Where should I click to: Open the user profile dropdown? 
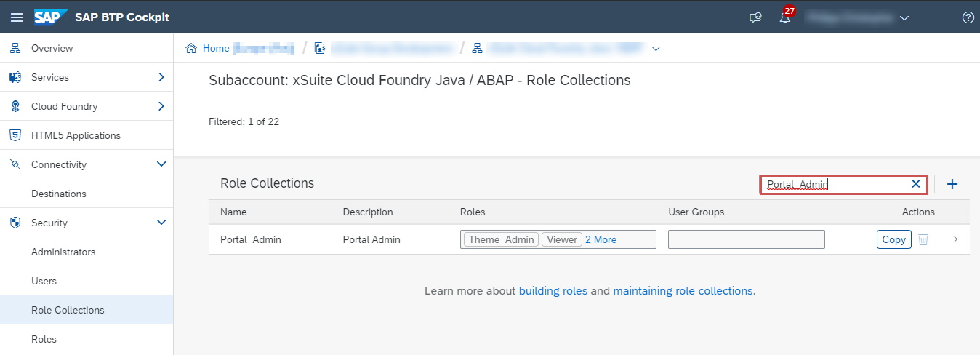(904, 17)
